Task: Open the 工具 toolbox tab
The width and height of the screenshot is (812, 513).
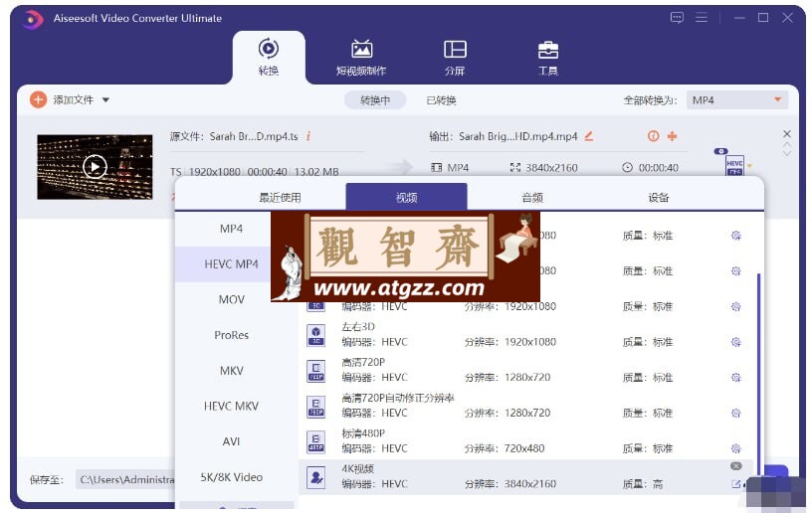Action: point(548,58)
